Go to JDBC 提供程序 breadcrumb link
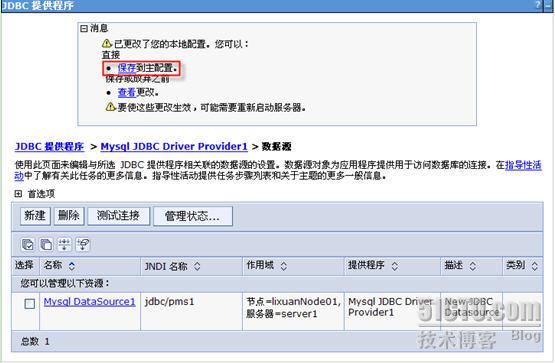This screenshot has width=555, height=363. click(x=50, y=146)
